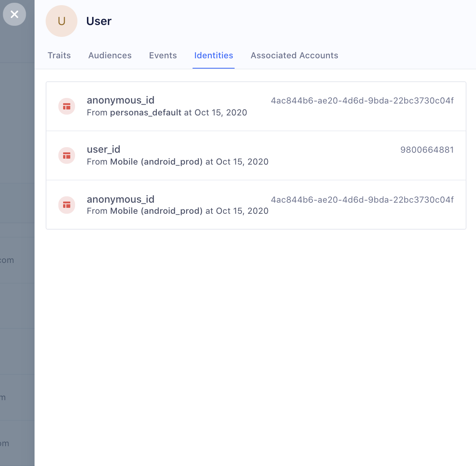This screenshot has width=476, height=466.
Task: Click the source icon in the user_id row
Action: click(67, 155)
